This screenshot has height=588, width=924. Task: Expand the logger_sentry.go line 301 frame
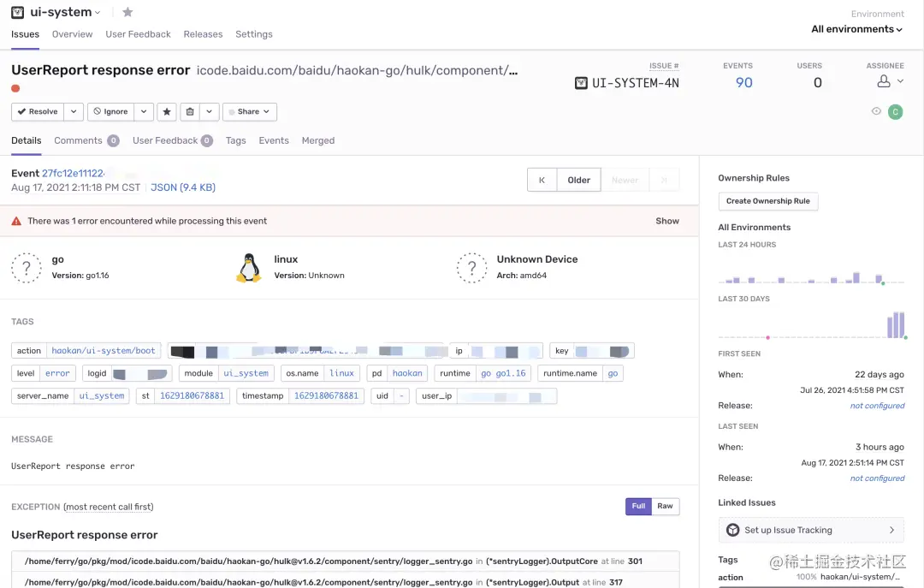point(346,561)
